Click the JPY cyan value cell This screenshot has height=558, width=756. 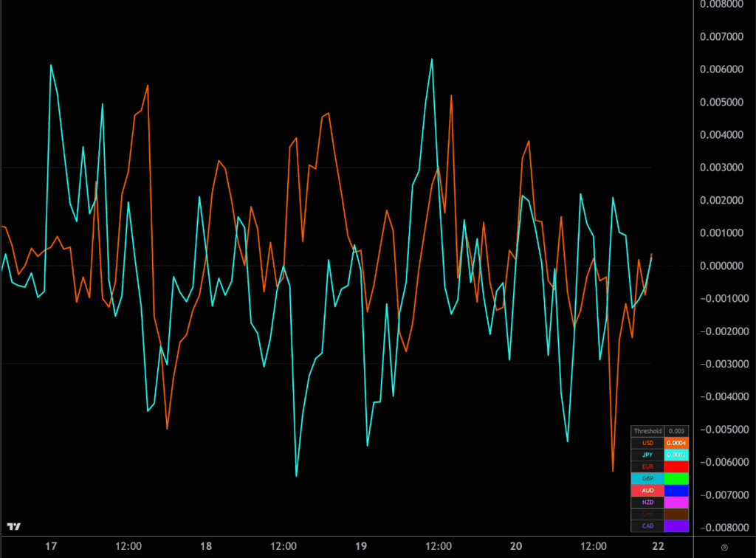coord(676,455)
